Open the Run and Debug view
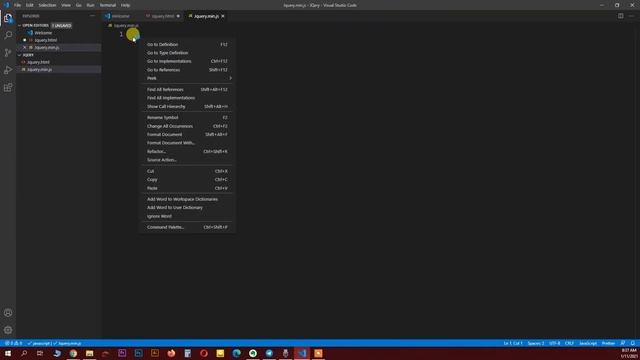The image size is (640, 360). click(8, 70)
